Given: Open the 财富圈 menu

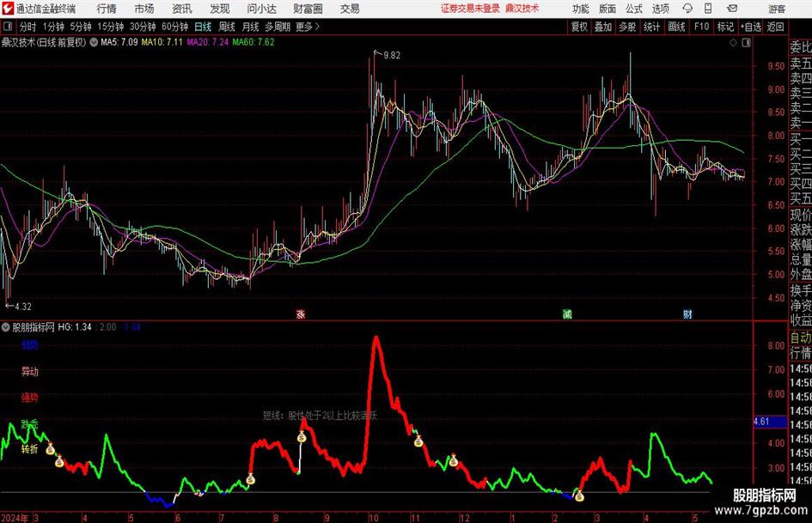Looking at the screenshot, I should pyautogui.click(x=308, y=9).
